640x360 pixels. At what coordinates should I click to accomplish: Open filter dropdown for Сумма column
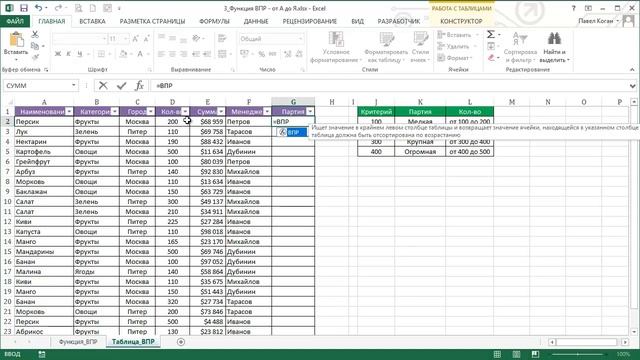point(221,111)
